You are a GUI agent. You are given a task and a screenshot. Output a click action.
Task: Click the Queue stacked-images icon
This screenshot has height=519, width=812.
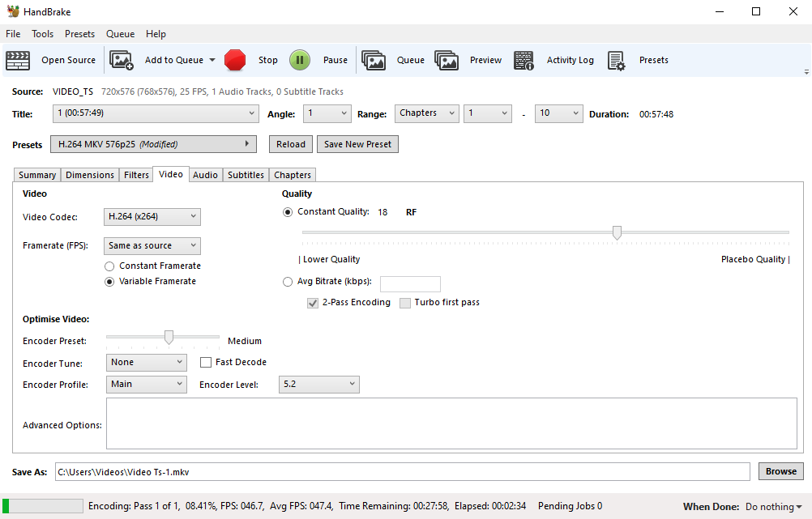[374, 61]
